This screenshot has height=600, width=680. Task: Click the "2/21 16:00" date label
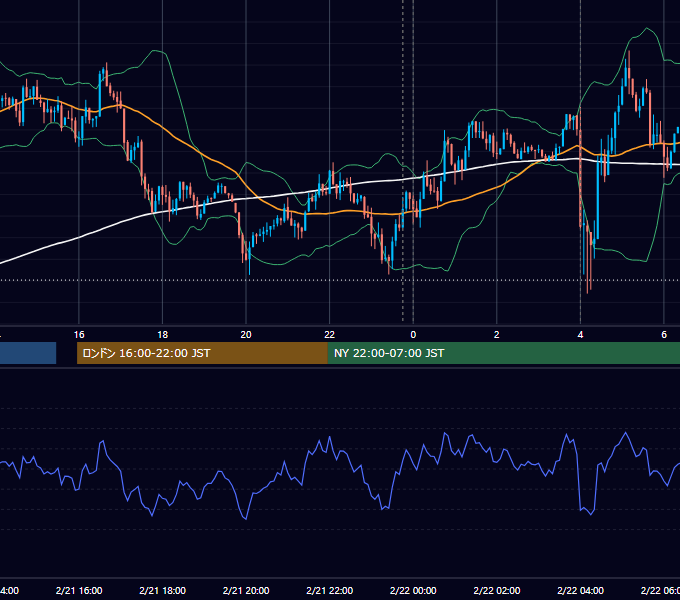pos(79,591)
